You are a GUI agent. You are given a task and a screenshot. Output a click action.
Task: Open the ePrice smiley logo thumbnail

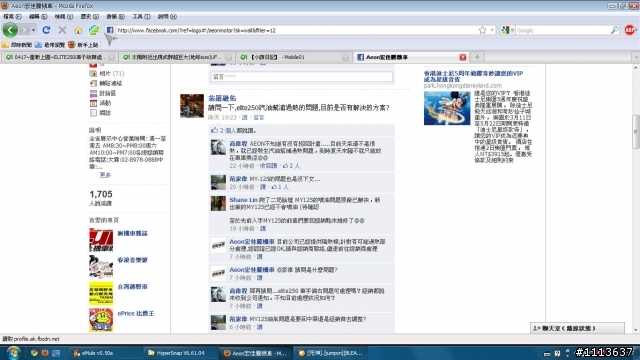(101, 320)
